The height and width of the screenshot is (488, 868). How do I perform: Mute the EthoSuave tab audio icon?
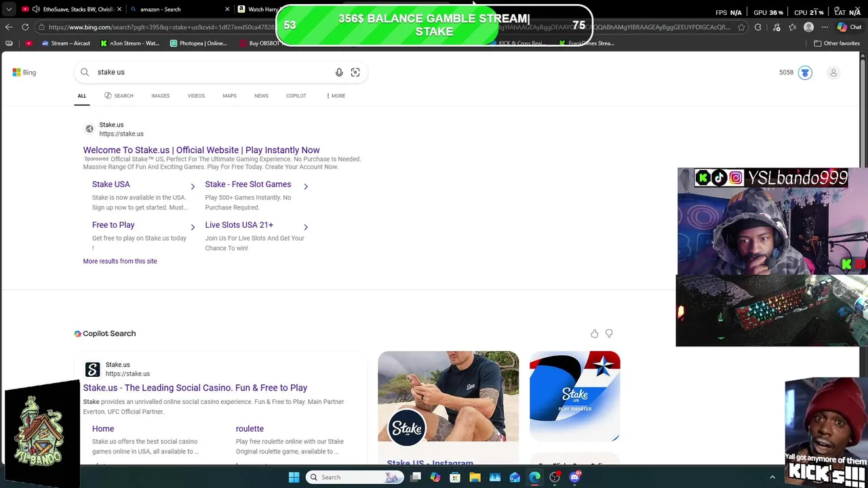coord(36,9)
